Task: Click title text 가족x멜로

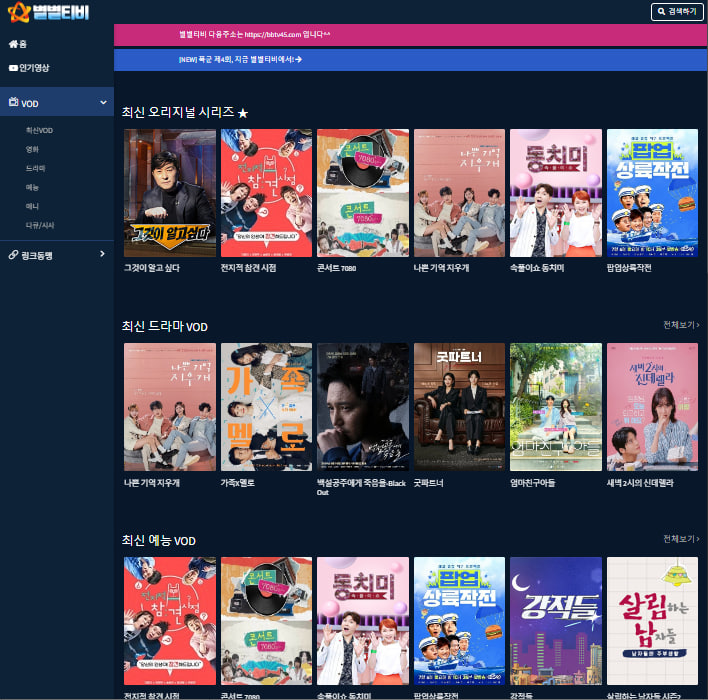Action: (238, 483)
